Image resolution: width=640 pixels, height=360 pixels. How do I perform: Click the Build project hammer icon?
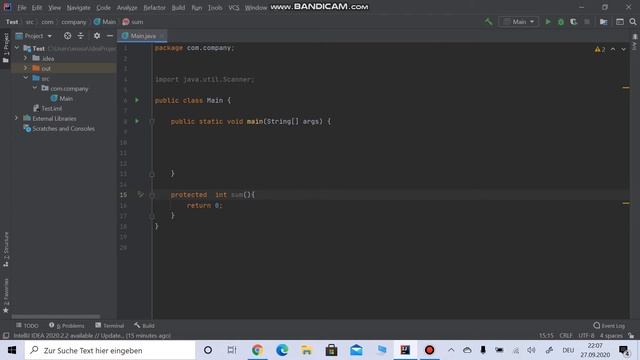tap(488, 22)
